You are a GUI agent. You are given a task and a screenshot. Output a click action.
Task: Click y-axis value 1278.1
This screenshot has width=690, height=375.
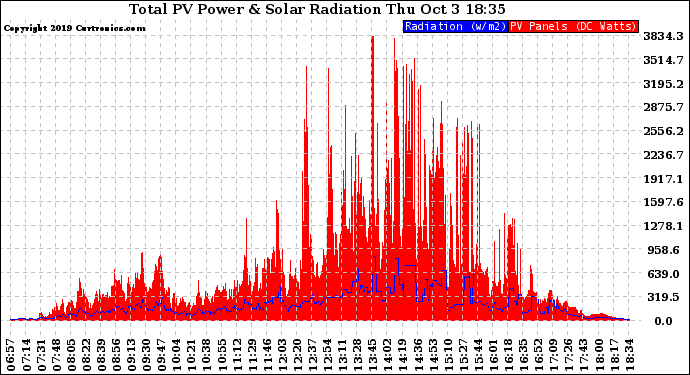tap(663, 226)
